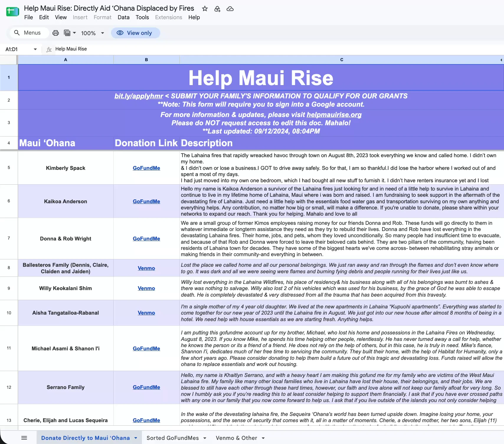
Task: Open the Edit menu
Action: point(44,17)
